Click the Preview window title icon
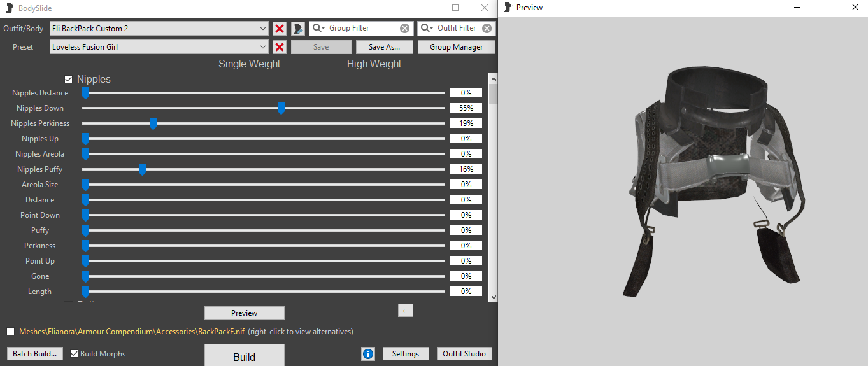Screen dimensions: 868x366 (508, 8)
